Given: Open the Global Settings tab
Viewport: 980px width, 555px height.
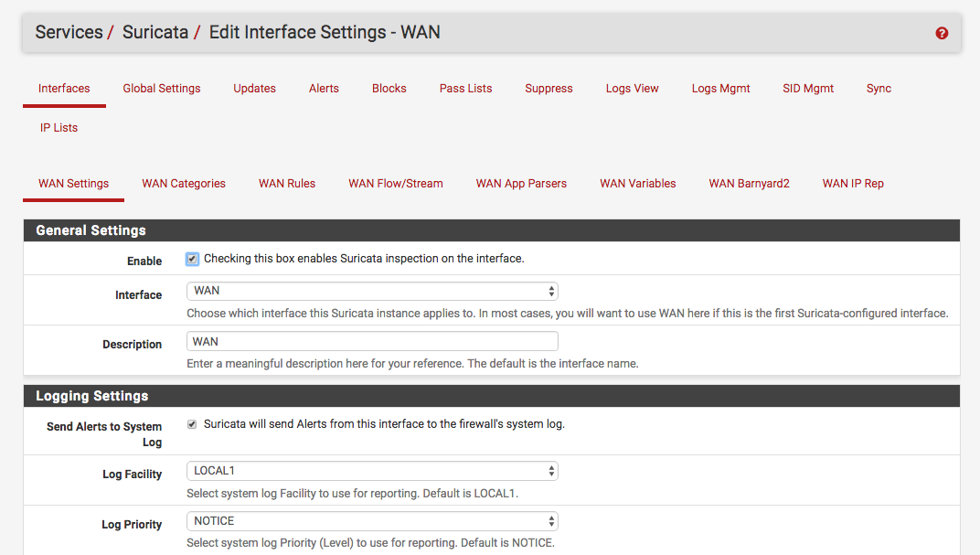Looking at the screenshot, I should 161,89.
